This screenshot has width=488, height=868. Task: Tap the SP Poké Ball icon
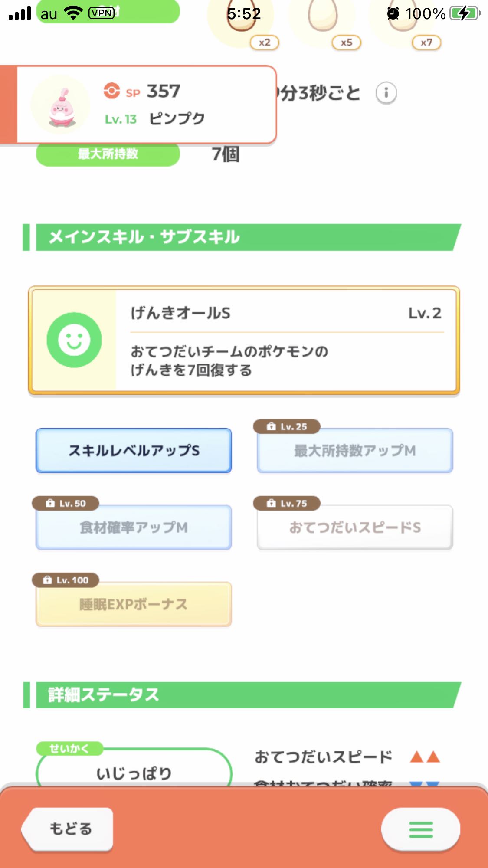pyautogui.click(x=111, y=91)
